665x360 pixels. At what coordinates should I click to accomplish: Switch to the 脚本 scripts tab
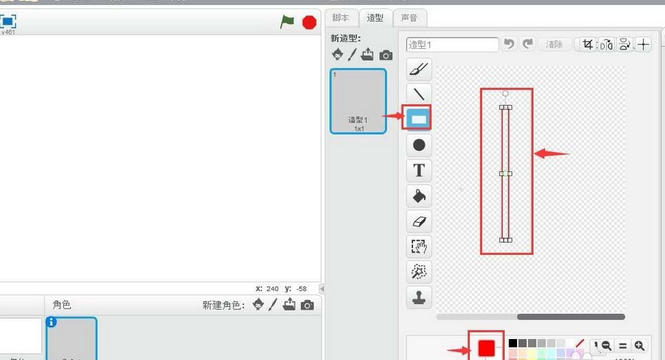(341, 18)
